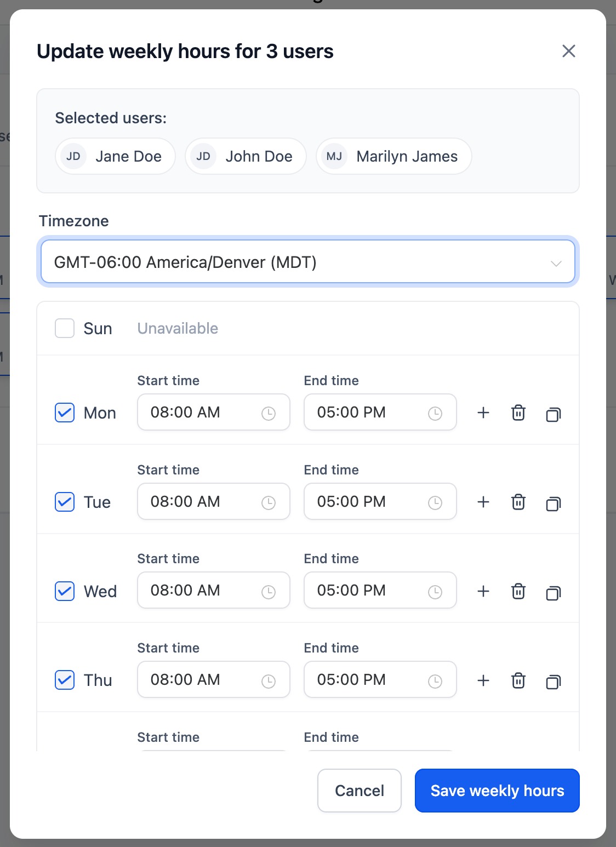Delete the Wed time slot
616x847 pixels.
(x=518, y=591)
